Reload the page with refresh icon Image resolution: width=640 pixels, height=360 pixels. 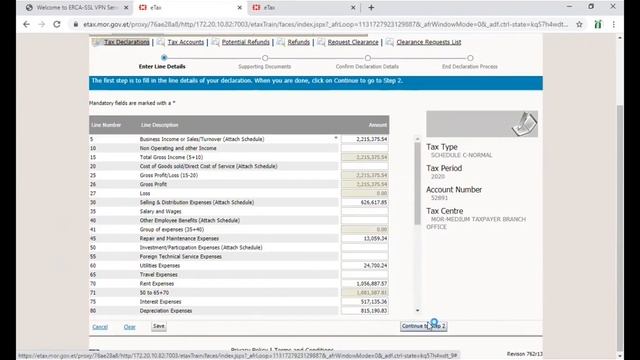click(x=57, y=24)
